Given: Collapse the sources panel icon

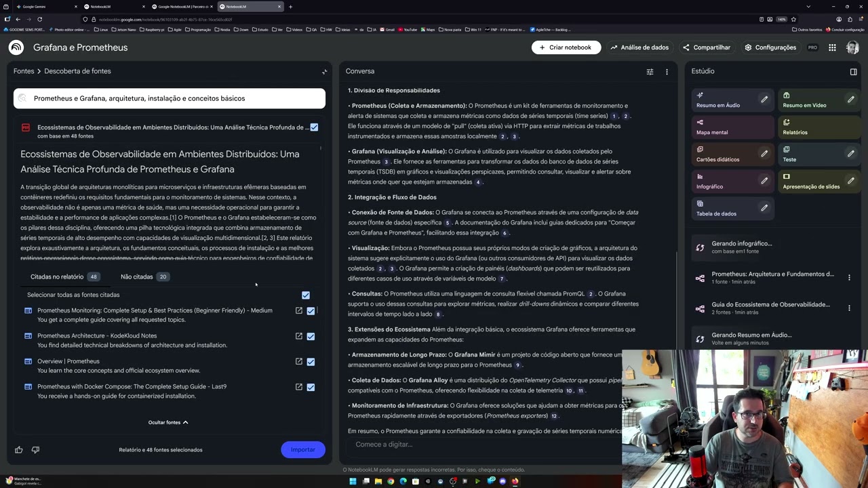Looking at the screenshot, I should click(324, 71).
